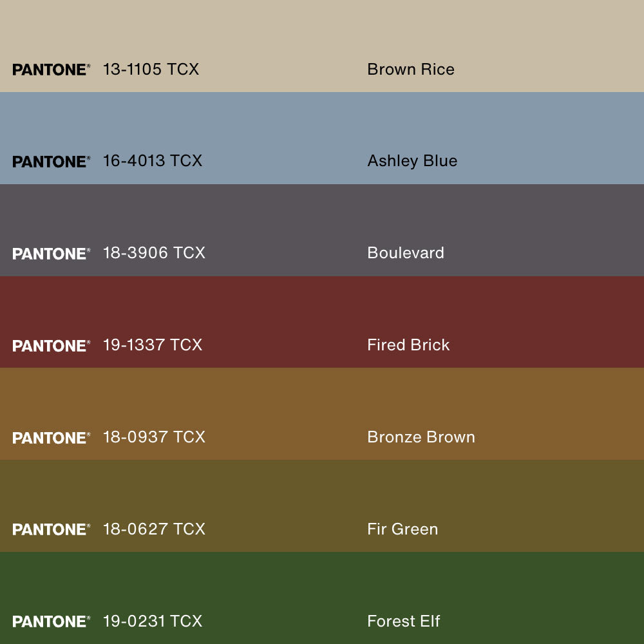Click the 'Brown Rice' color name
Screen dimensions: 644x644
[410, 70]
